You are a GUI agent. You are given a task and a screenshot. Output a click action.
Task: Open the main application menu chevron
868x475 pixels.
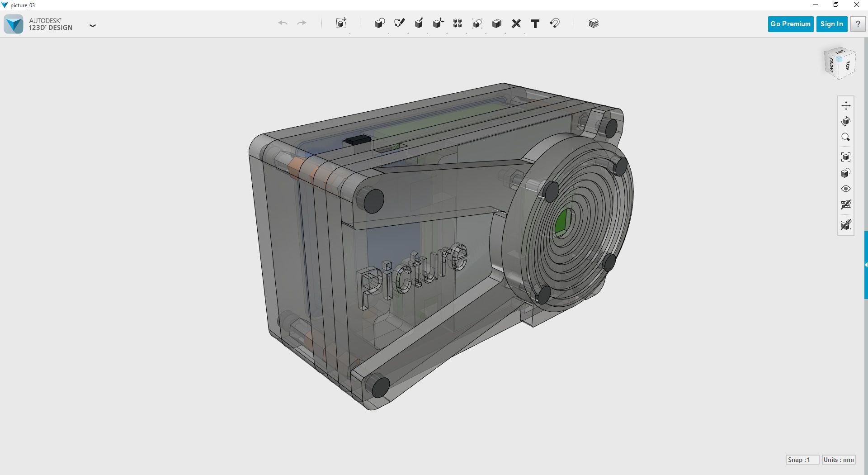[93, 26]
